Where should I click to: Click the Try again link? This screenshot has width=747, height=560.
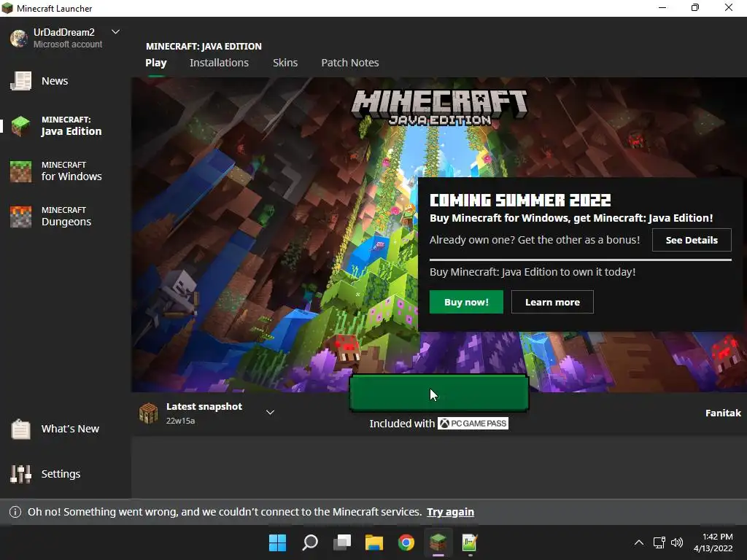[x=450, y=512]
